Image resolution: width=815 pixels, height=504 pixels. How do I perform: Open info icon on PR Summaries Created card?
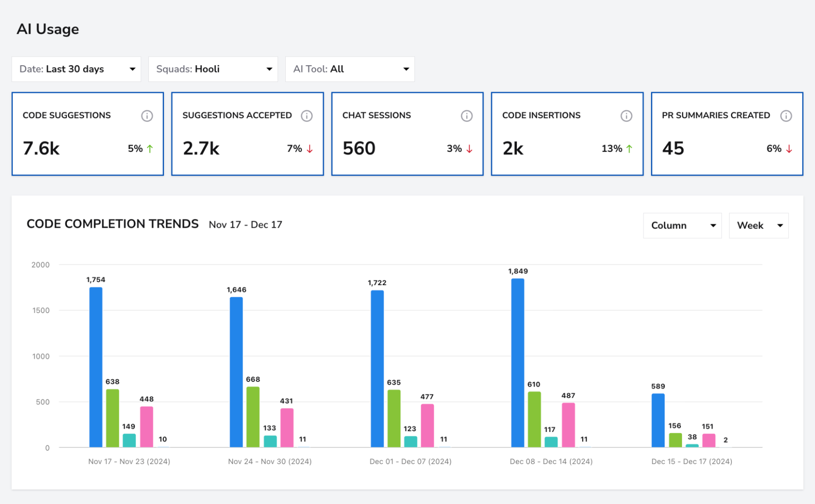pos(786,116)
